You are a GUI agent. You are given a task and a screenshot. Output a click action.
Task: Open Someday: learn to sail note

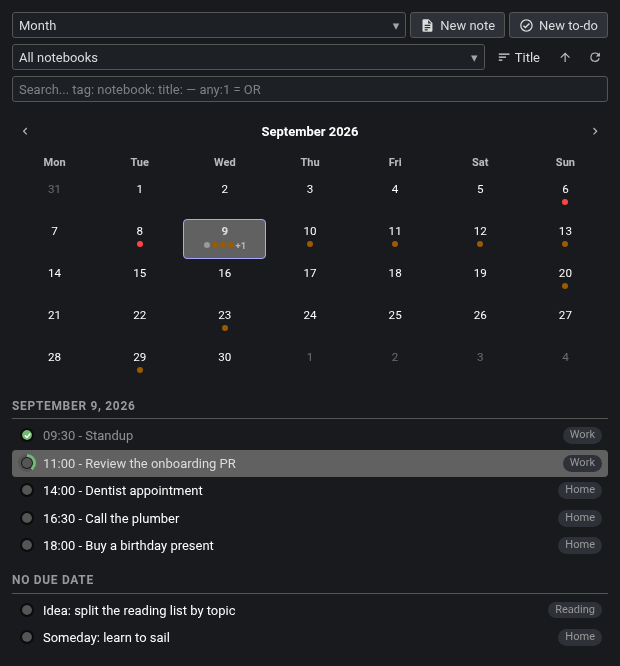tap(310, 637)
